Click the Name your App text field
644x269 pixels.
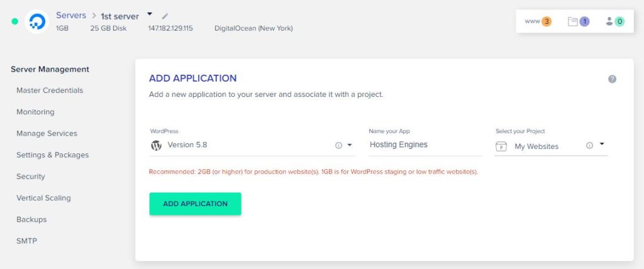(425, 145)
